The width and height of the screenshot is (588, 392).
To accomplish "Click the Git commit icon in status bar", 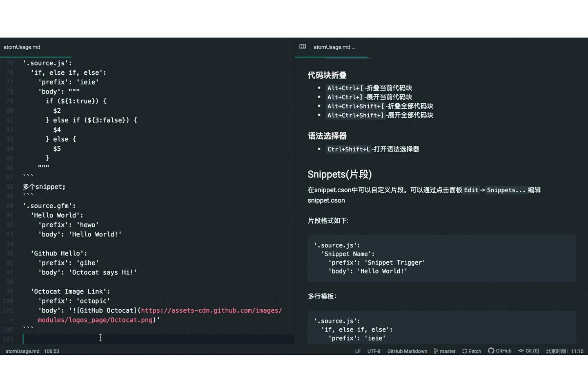I will coord(521,351).
